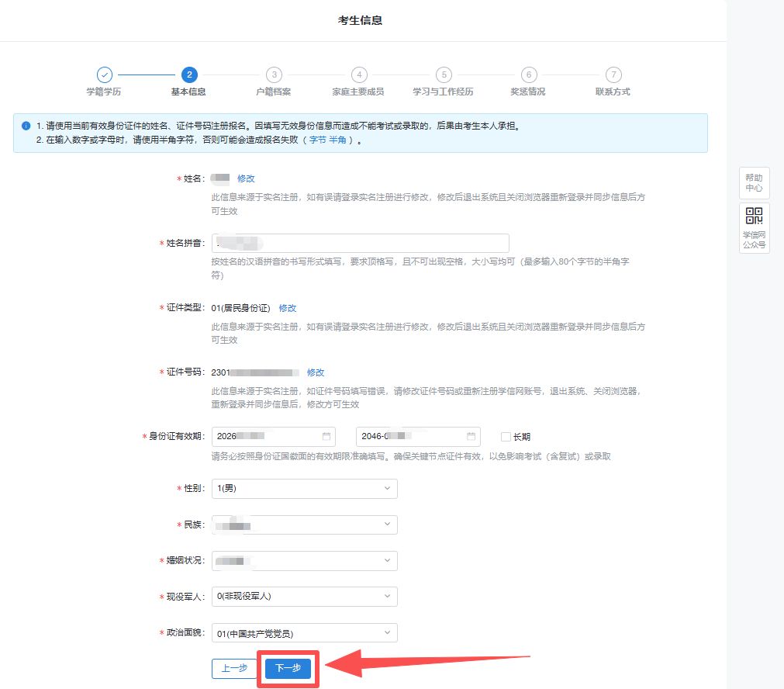Expand 政治面貌 dropdown 01(中国共产党党员)
784x689 pixels.
coord(305,633)
